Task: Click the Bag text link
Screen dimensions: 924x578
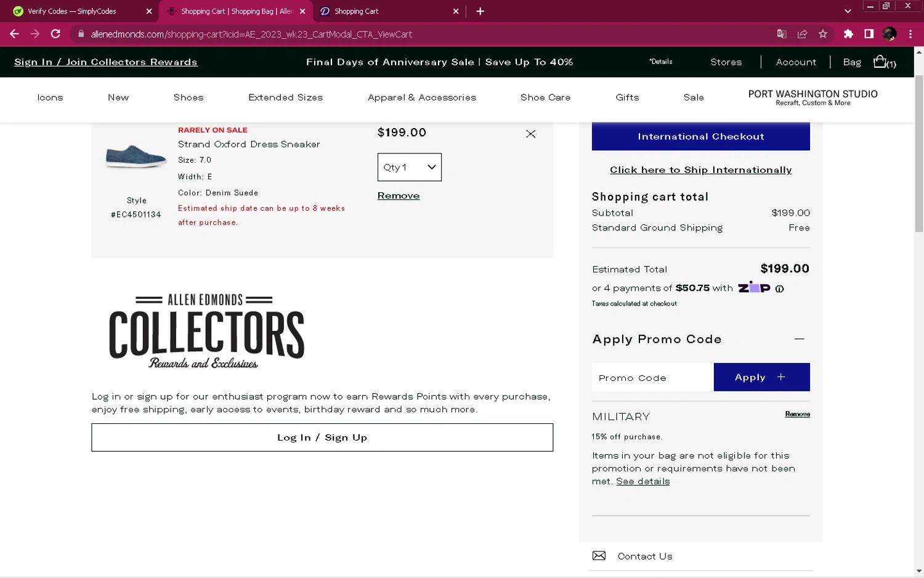Action: tap(852, 62)
